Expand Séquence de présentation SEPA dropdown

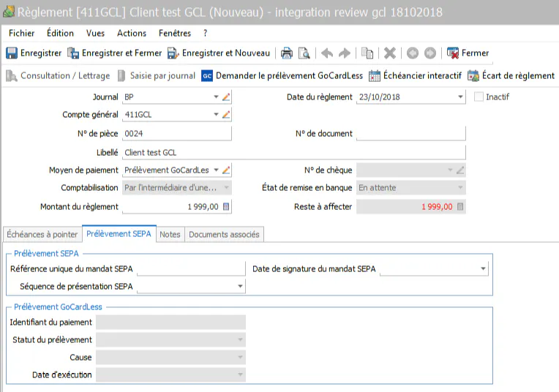[240, 286]
